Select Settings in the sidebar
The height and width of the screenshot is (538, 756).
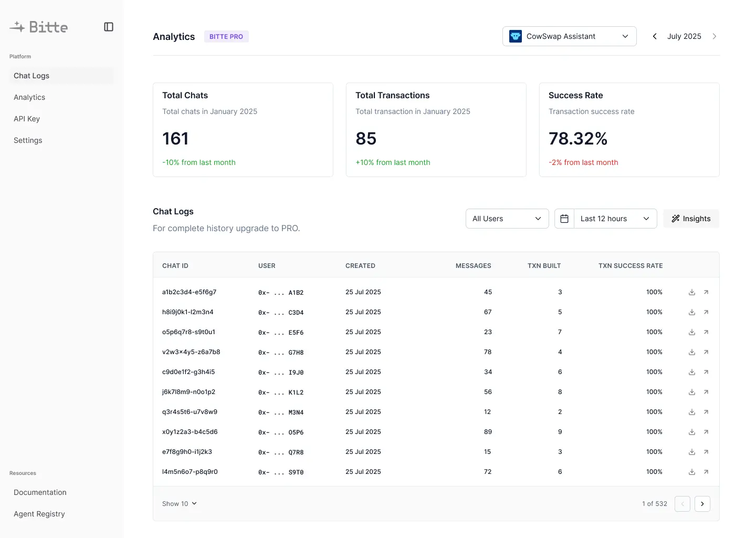[x=28, y=140]
